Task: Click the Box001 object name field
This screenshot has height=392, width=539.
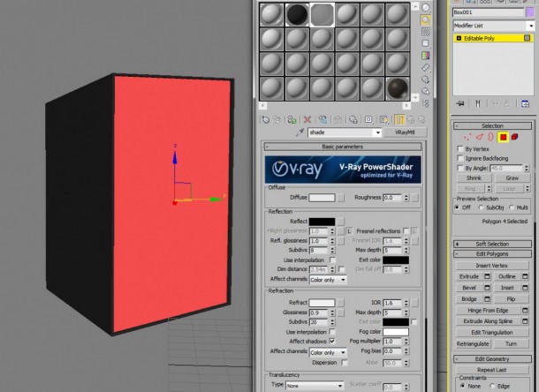Action: (489, 12)
